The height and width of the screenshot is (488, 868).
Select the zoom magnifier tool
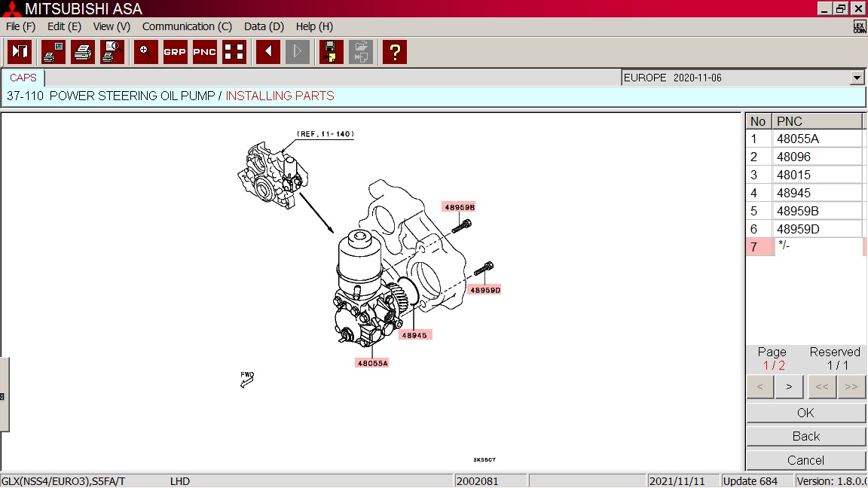coord(145,52)
